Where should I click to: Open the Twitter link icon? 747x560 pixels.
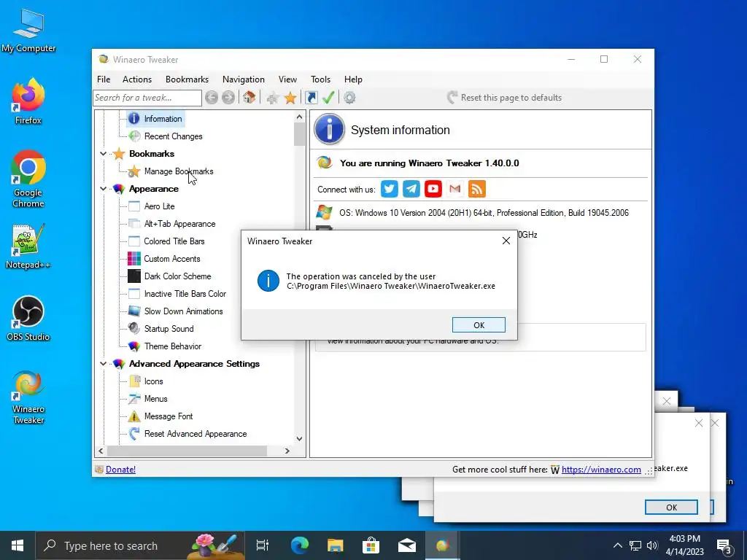(x=390, y=189)
